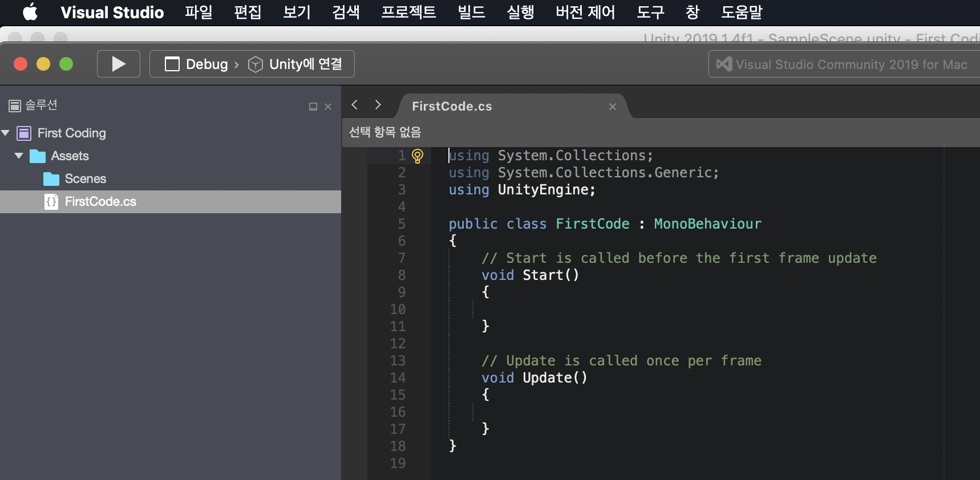Click the FirstCode.cs file icon
This screenshot has width=980, height=480.
[51, 201]
